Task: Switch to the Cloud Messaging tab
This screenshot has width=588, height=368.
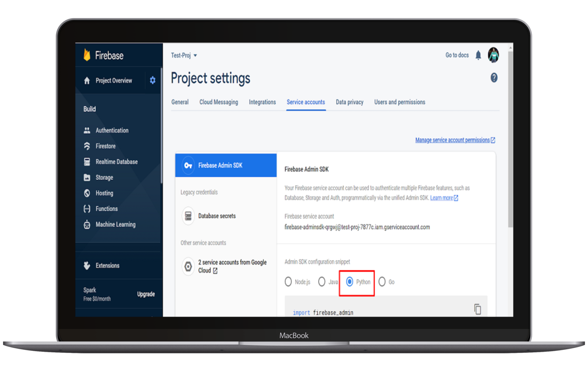Action: tap(219, 102)
